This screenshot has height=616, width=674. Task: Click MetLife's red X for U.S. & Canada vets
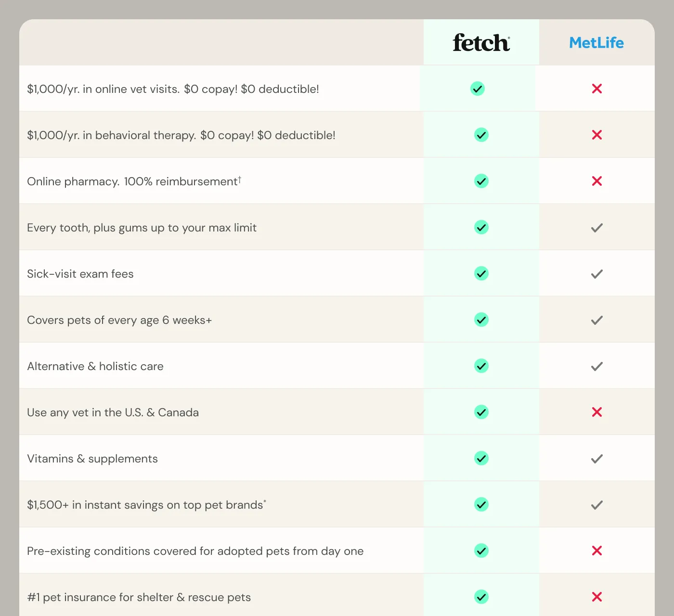click(597, 412)
